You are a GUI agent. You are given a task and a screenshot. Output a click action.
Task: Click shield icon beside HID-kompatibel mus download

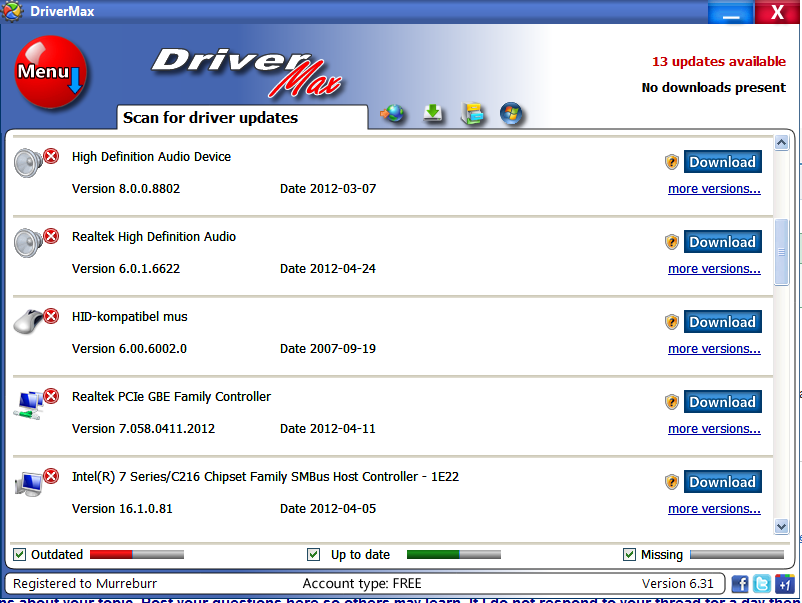(x=672, y=322)
